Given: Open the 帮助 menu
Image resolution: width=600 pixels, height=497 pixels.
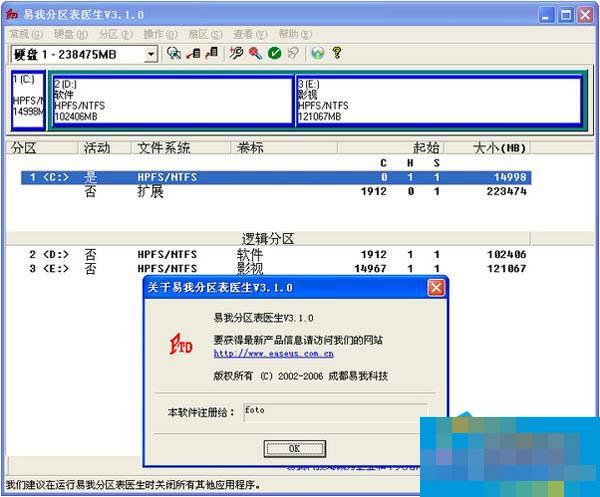Looking at the screenshot, I should 295,34.
